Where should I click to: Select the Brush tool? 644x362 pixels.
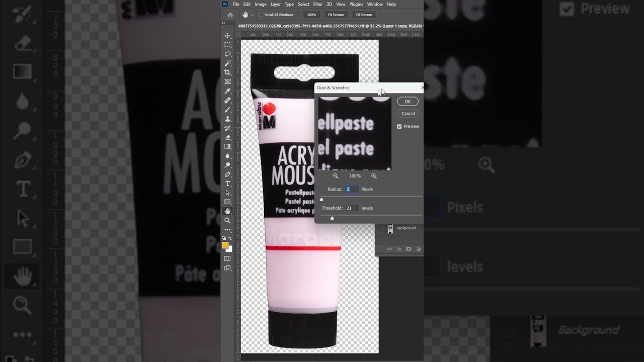227,110
